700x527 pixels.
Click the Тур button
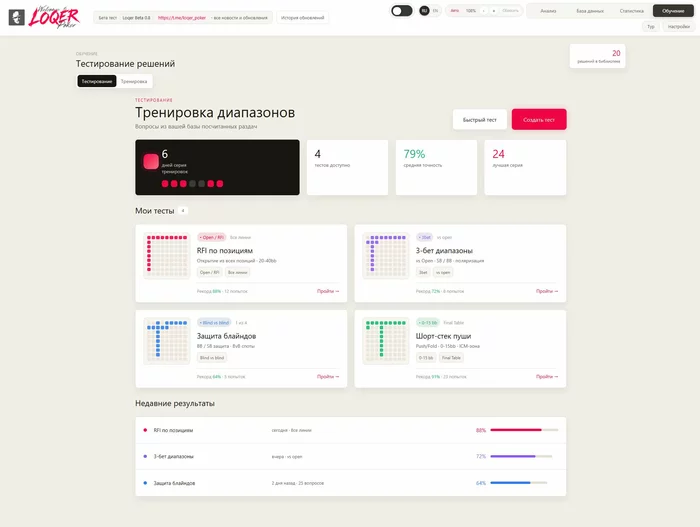click(x=651, y=27)
